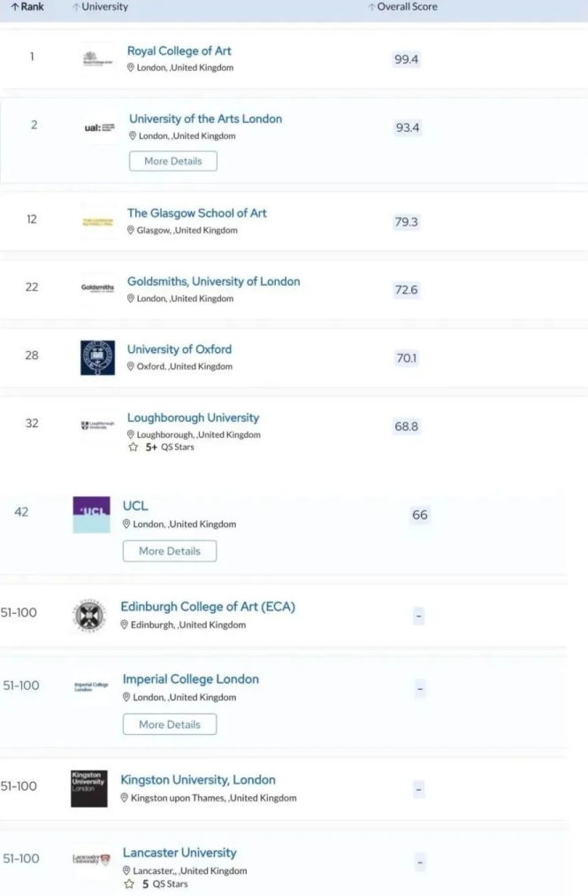588x896 pixels.
Task: Click the 5+ QS Stars rating for Loughborough
Action: (x=161, y=448)
